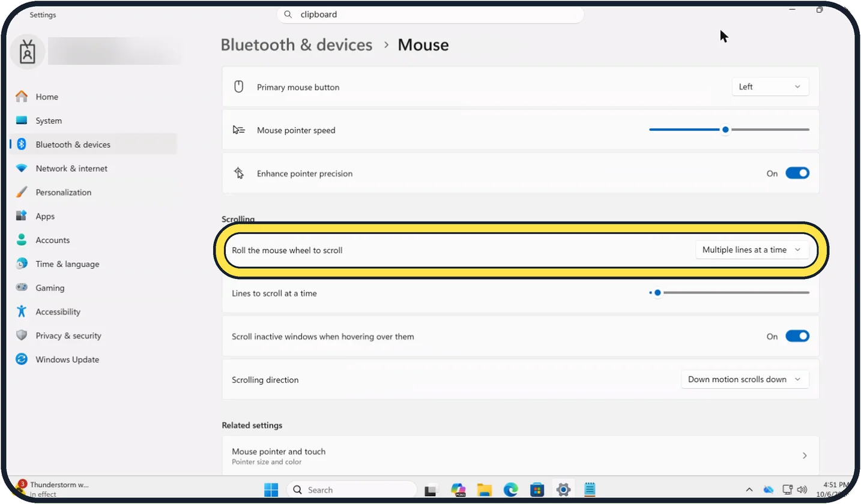The image size is (861, 504).
Task: Open Privacy & security settings
Action: 68,336
